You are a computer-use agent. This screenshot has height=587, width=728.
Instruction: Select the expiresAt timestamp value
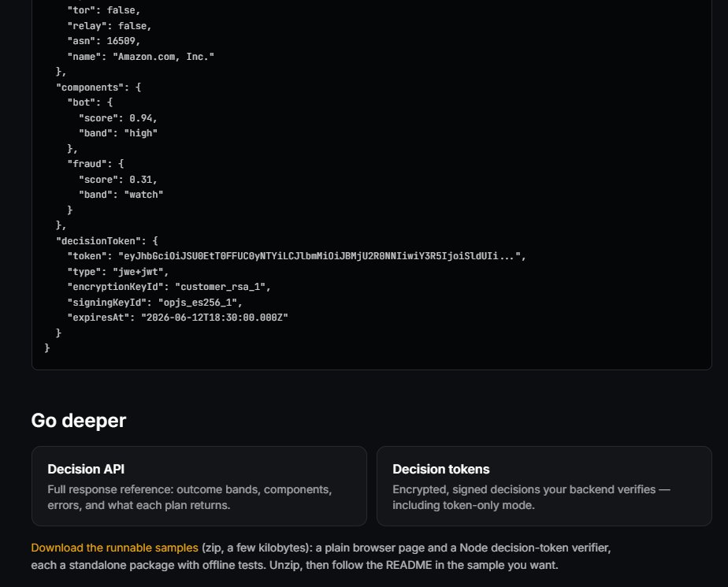[x=214, y=318]
